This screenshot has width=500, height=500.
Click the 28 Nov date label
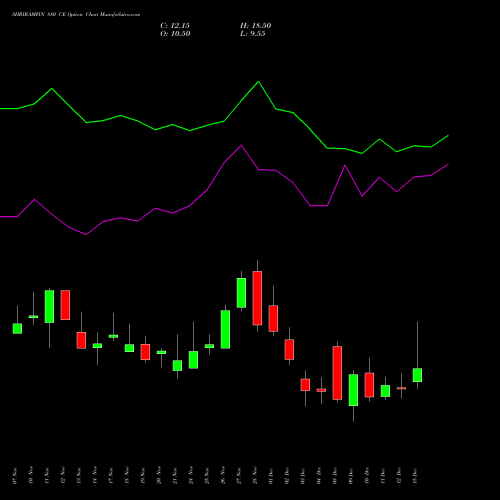(x=255, y=475)
